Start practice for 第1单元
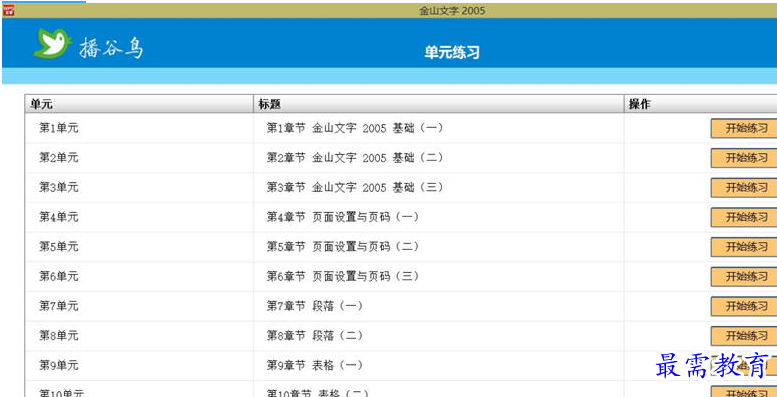The image size is (777, 397). coord(744,128)
